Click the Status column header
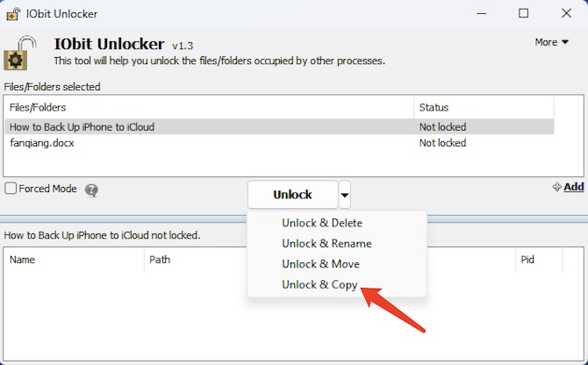 pos(484,108)
